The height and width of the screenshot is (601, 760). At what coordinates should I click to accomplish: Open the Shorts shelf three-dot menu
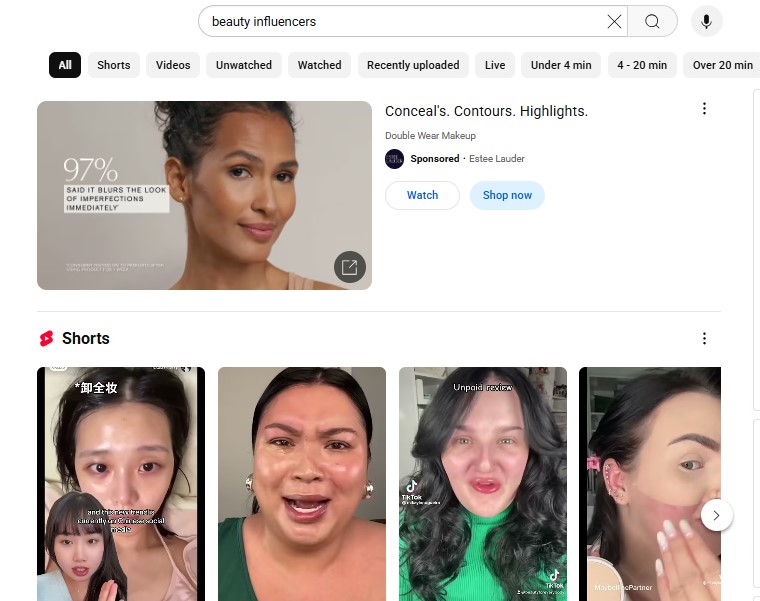(704, 338)
